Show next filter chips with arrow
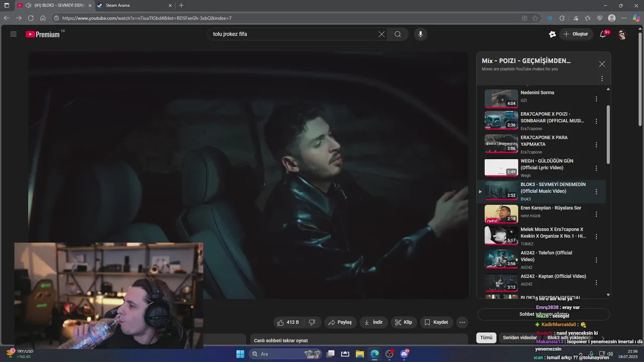644x362 pixels. (x=603, y=338)
